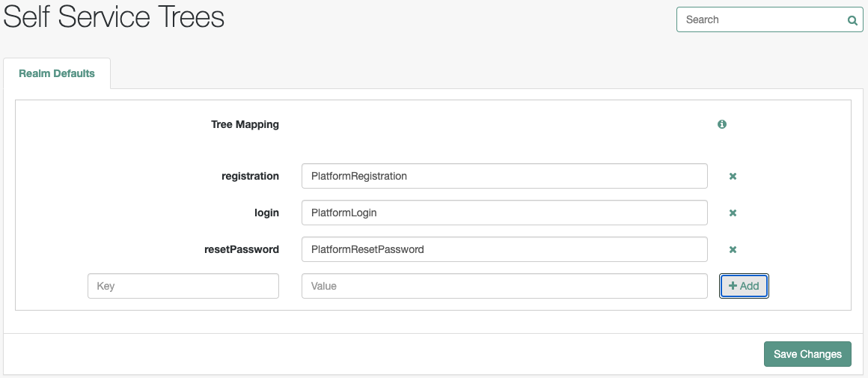
Task: Click the plus icon on Add button
Action: 733,286
